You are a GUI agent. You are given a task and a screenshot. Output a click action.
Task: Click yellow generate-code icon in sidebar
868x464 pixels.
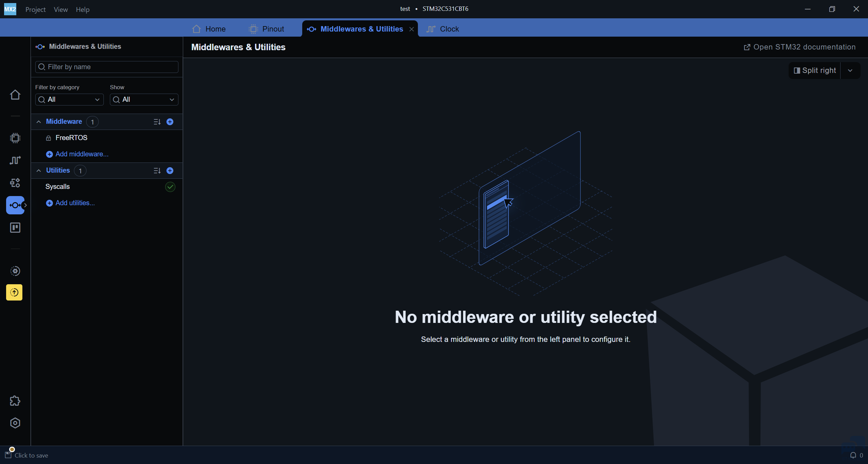pyautogui.click(x=14, y=292)
